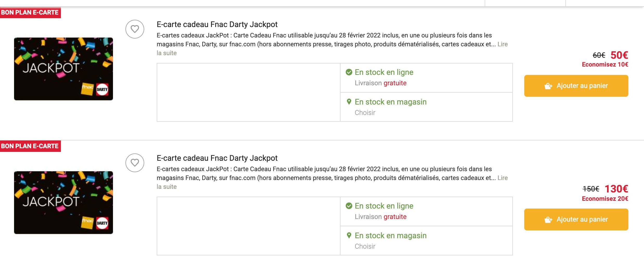644x271 pixels.
Task: Click the basket icon in the first cart button
Action: tap(548, 86)
